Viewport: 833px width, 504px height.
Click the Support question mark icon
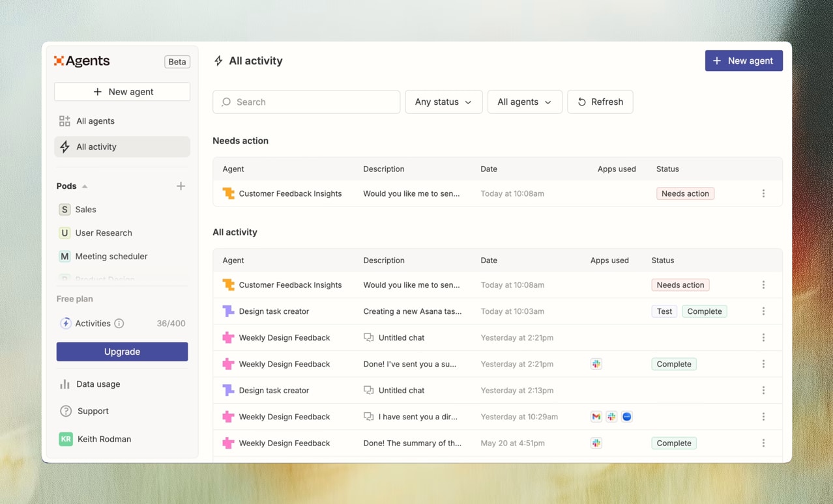[65, 411]
